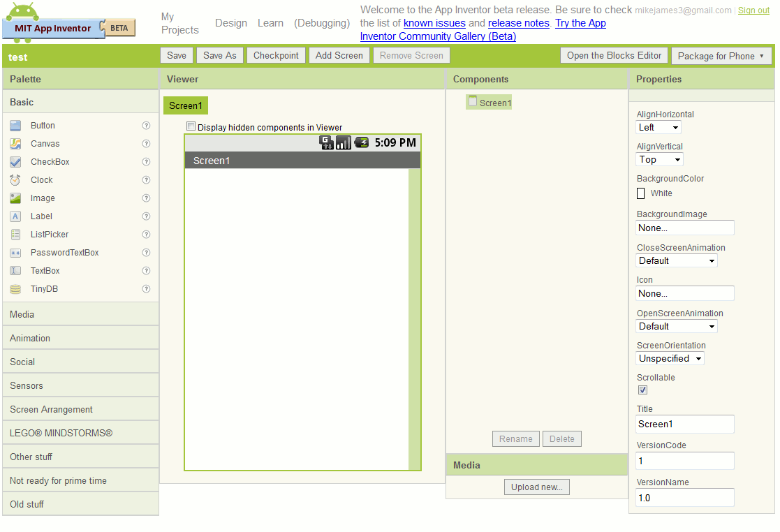Open the OpenScreenAnimation dropdown
The height and width of the screenshot is (532, 780).
(x=677, y=327)
